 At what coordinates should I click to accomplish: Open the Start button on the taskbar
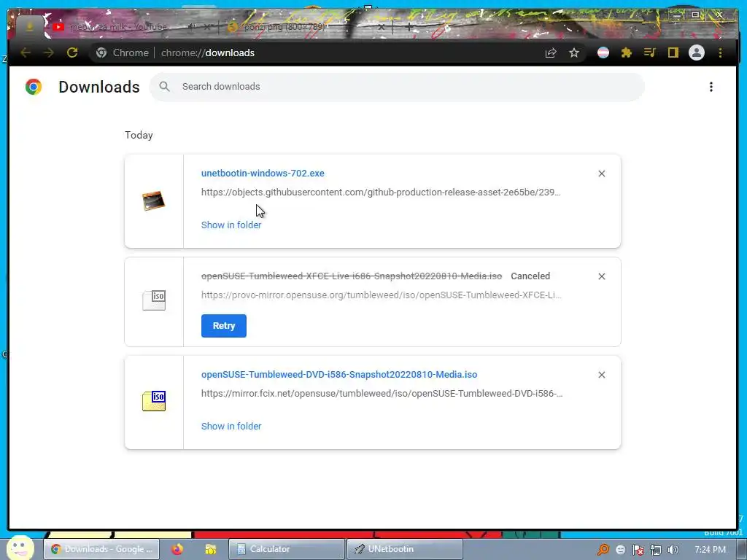click(20, 548)
